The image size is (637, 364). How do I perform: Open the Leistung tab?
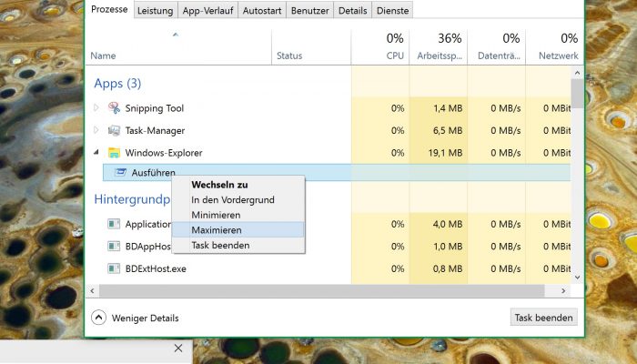click(x=156, y=11)
